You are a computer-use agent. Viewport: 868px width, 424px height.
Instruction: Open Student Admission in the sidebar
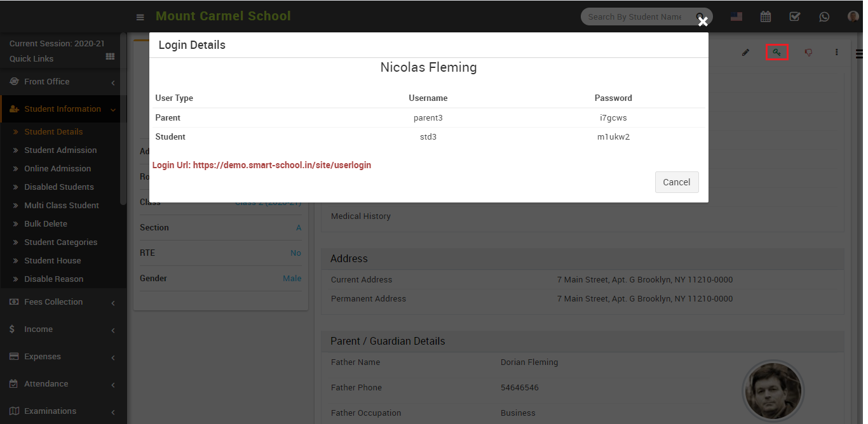pyautogui.click(x=60, y=150)
